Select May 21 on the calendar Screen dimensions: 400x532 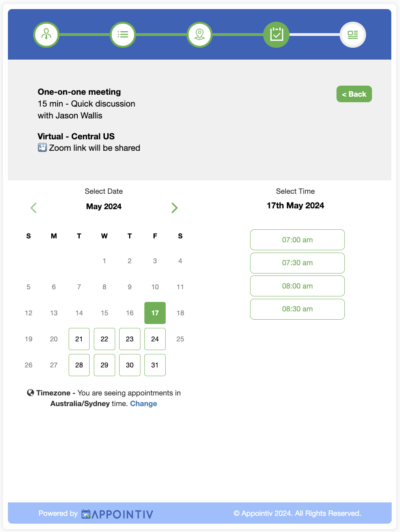click(x=79, y=339)
